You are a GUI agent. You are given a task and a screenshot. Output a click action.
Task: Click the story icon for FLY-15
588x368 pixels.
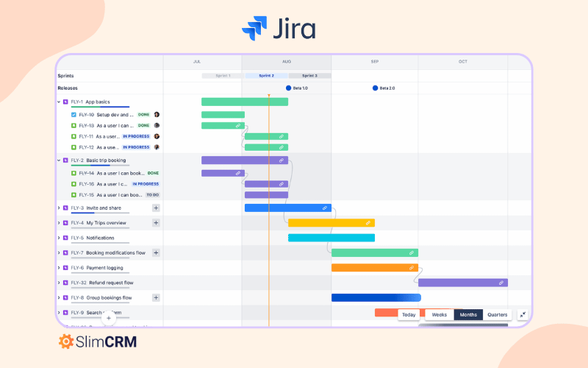(x=74, y=195)
